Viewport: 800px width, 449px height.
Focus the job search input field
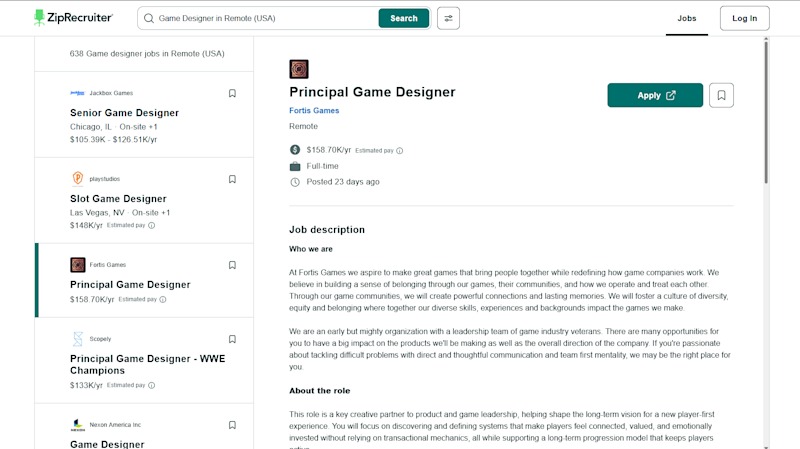[265, 18]
